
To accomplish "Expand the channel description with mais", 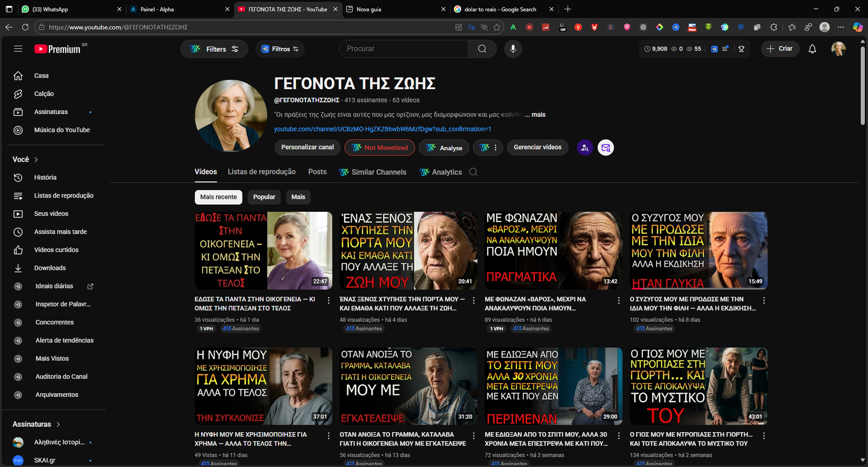I will pyautogui.click(x=538, y=115).
